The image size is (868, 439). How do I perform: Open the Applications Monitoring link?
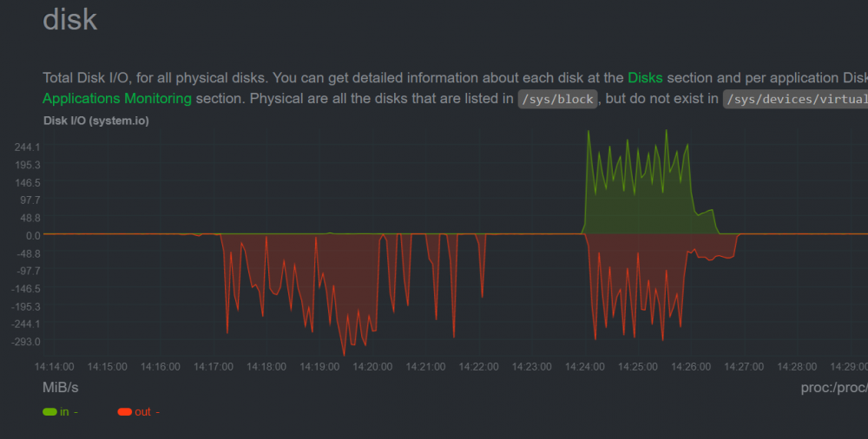(117, 99)
